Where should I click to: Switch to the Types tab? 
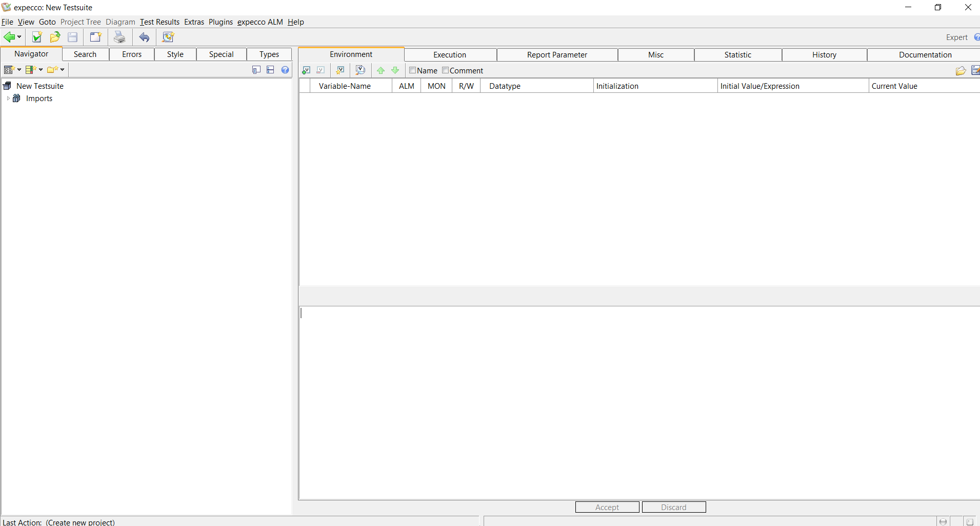click(269, 54)
